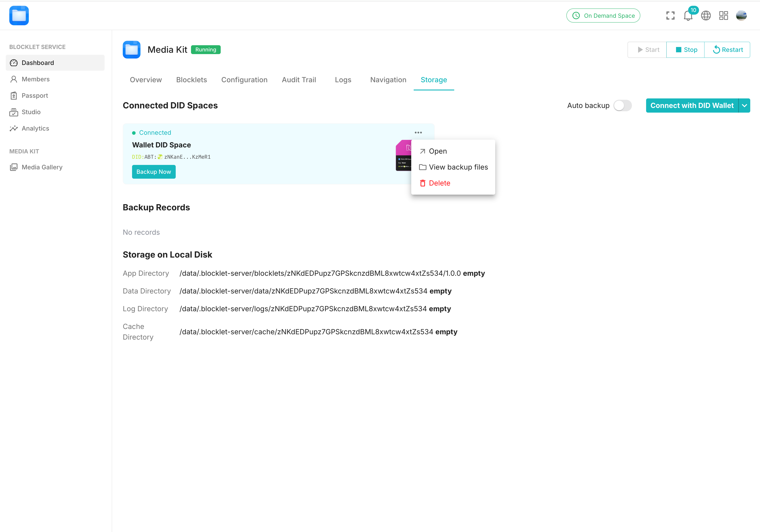Open the apps grid icon
Viewport: 760px width, 532px height.
pos(724,16)
